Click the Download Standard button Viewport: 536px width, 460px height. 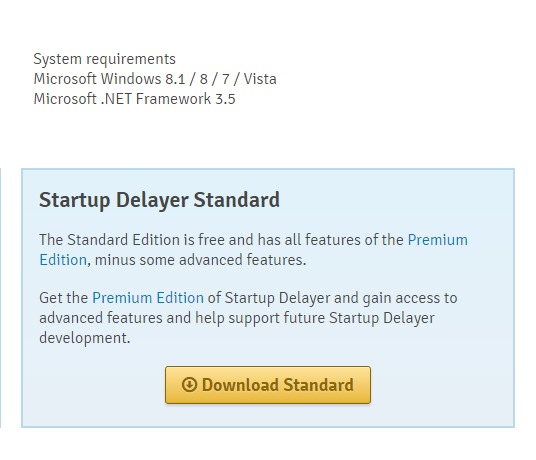(x=268, y=385)
